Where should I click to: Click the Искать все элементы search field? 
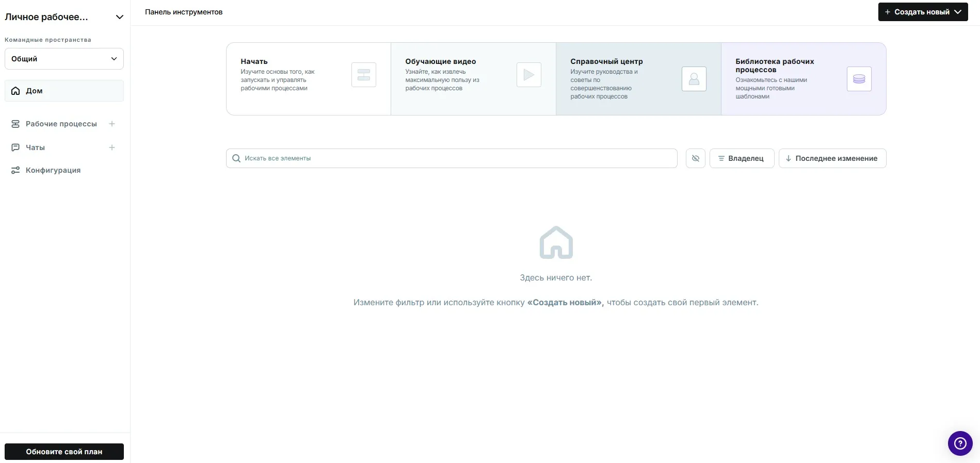(x=452, y=158)
